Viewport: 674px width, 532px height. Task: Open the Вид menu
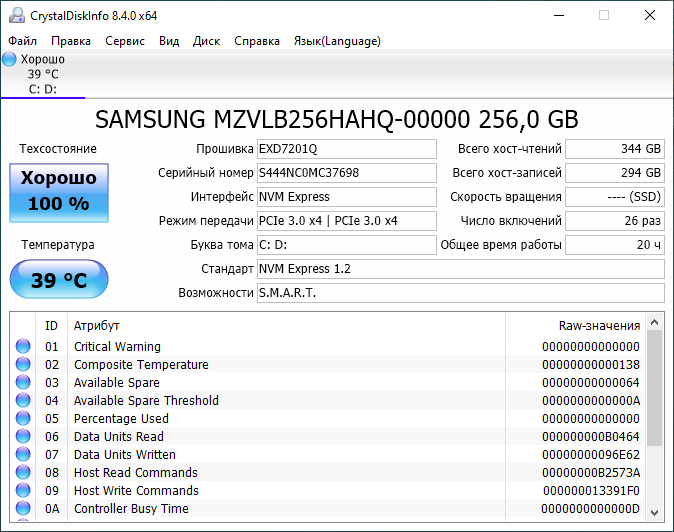169,41
